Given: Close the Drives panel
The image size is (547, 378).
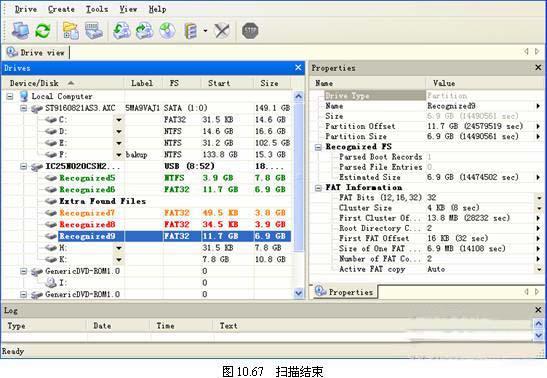Looking at the screenshot, I should point(298,67).
